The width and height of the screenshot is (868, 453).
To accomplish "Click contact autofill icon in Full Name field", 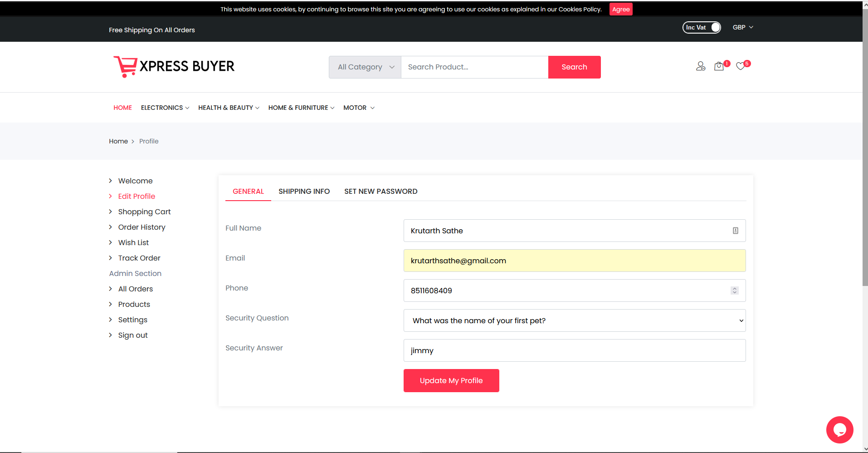I will click(735, 231).
